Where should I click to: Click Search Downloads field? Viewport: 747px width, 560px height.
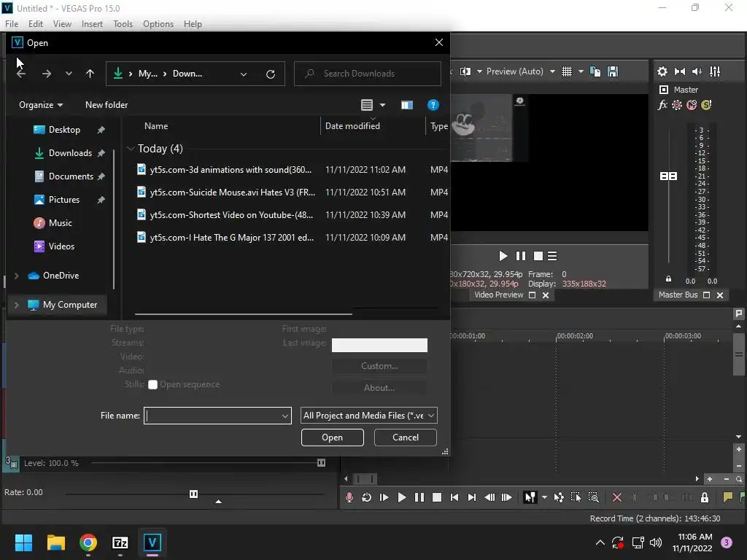point(368,74)
